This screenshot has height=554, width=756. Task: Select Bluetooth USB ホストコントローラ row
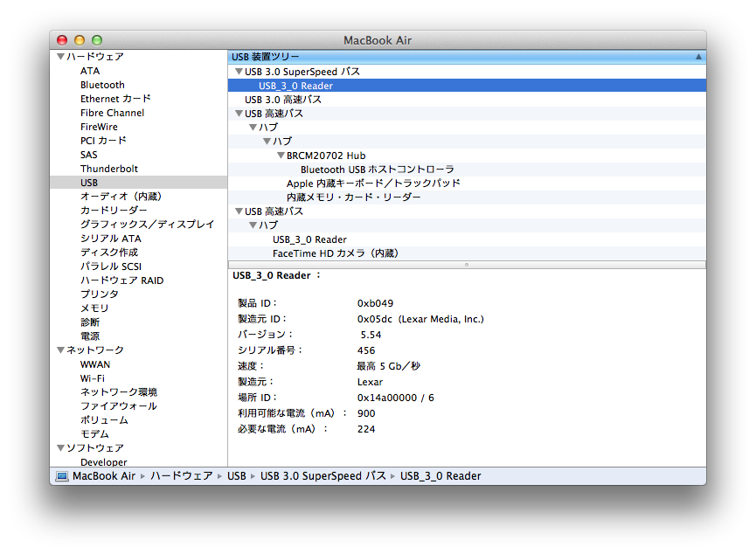point(467,170)
